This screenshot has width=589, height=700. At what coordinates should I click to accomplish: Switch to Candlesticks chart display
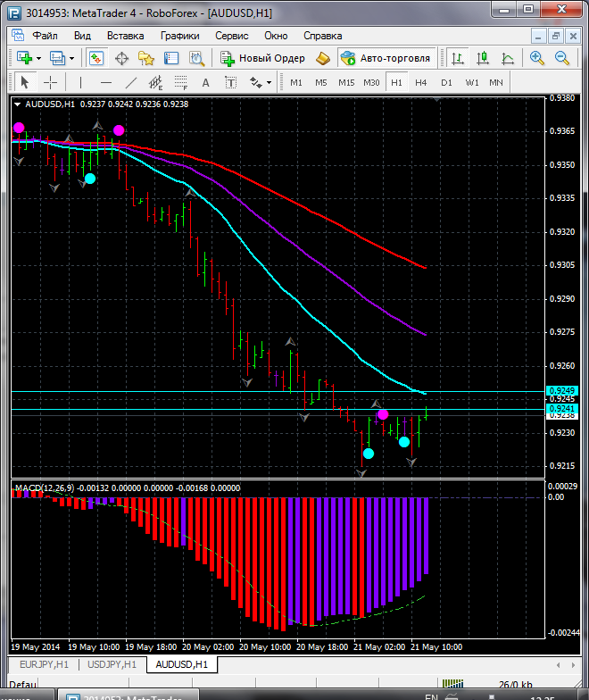pos(483,58)
